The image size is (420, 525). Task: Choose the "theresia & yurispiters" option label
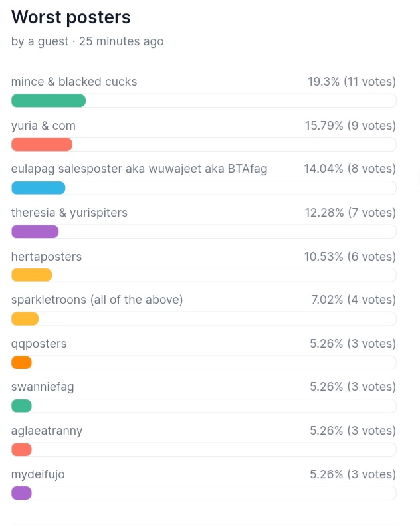[69, 213]
